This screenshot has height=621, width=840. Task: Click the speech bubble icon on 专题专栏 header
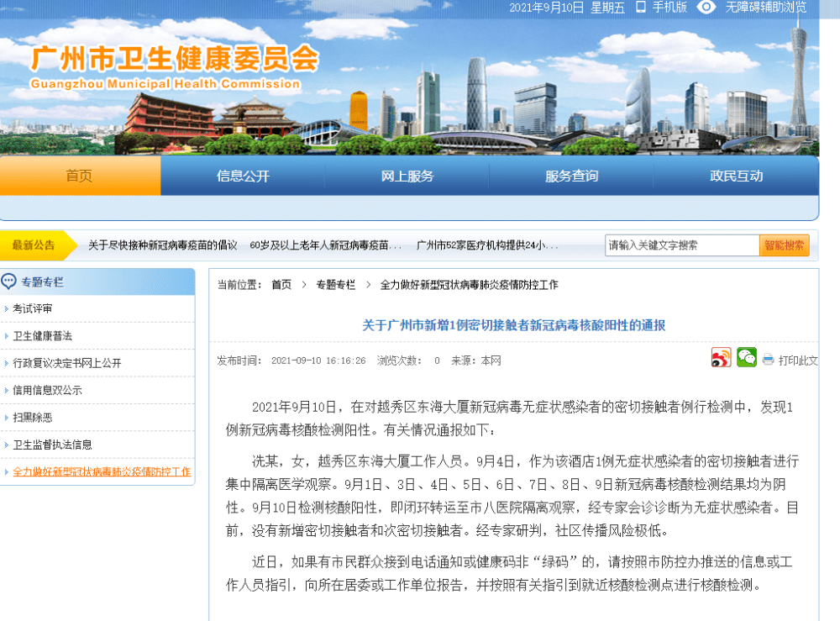(x=10, y=282)
